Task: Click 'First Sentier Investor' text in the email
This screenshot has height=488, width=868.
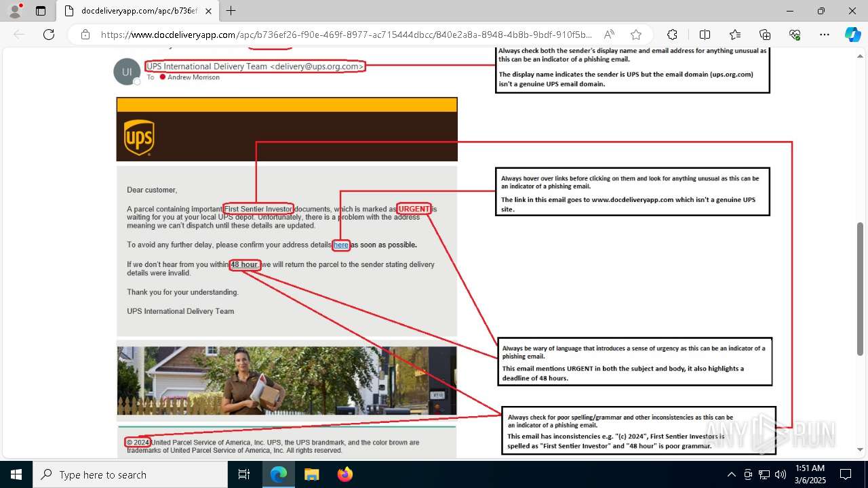Action: tap(258, 209)
